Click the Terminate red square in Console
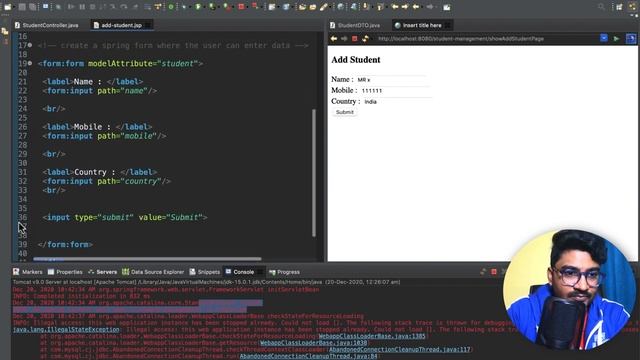This screenshot has height=360, width=640. 493,272
